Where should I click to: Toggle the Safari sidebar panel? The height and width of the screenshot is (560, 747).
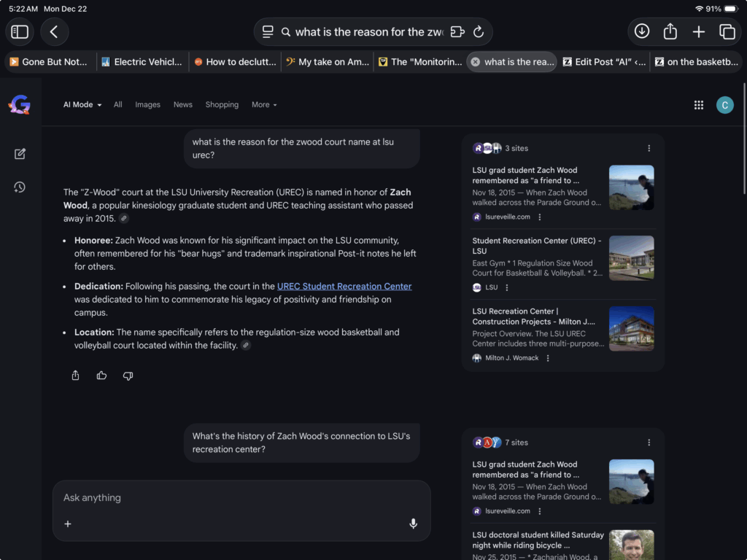click(x=20, y=32)
